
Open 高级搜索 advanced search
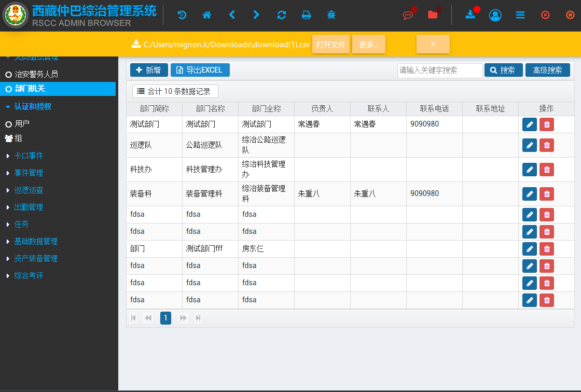(548, 70)
